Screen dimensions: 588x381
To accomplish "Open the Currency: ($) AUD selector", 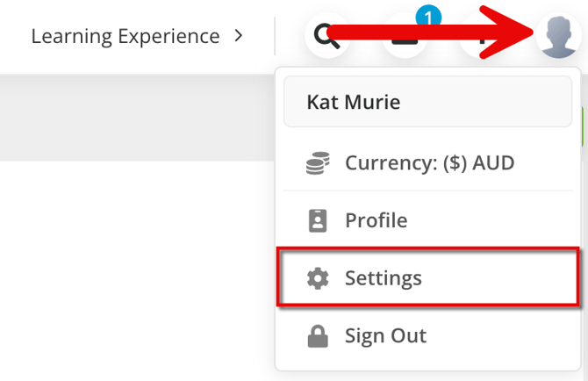I will (x=428, y=163).
